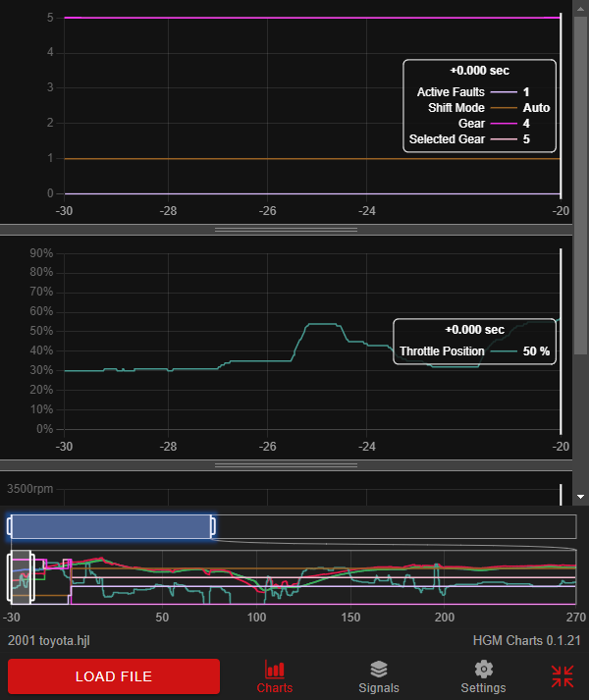Click the Active Faults legend entry
This screenshot has height=700, width=589.
481,91
